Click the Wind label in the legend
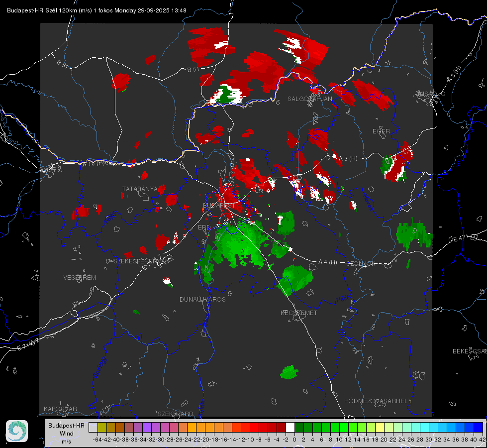The height and width of the screenshot is (448, 487). coord(67,434)
